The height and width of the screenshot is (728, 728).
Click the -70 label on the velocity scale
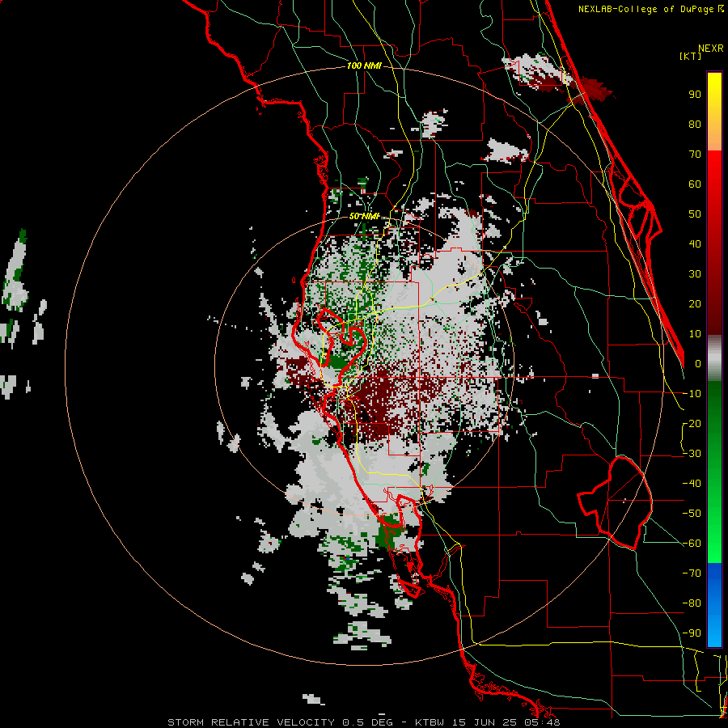[x=692, y=574]
